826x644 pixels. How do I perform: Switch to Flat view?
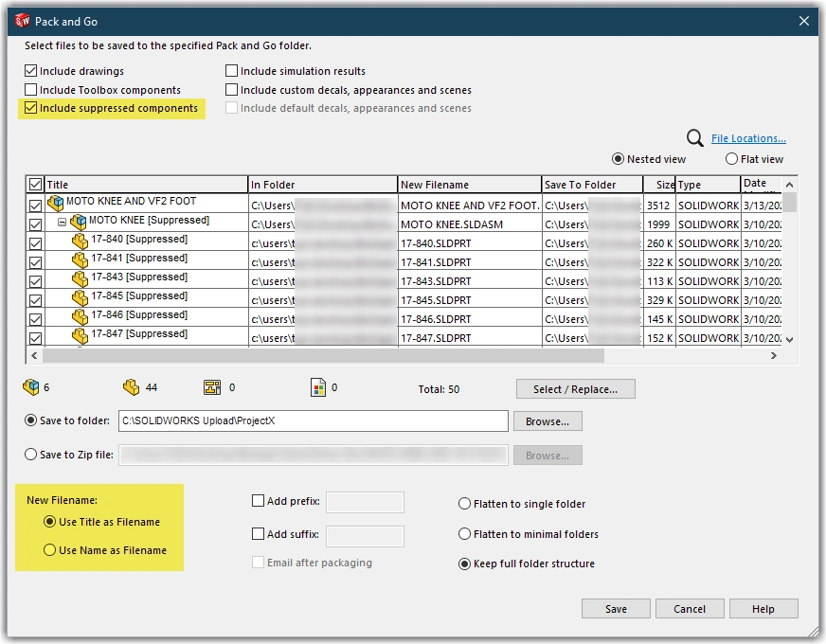731,159
